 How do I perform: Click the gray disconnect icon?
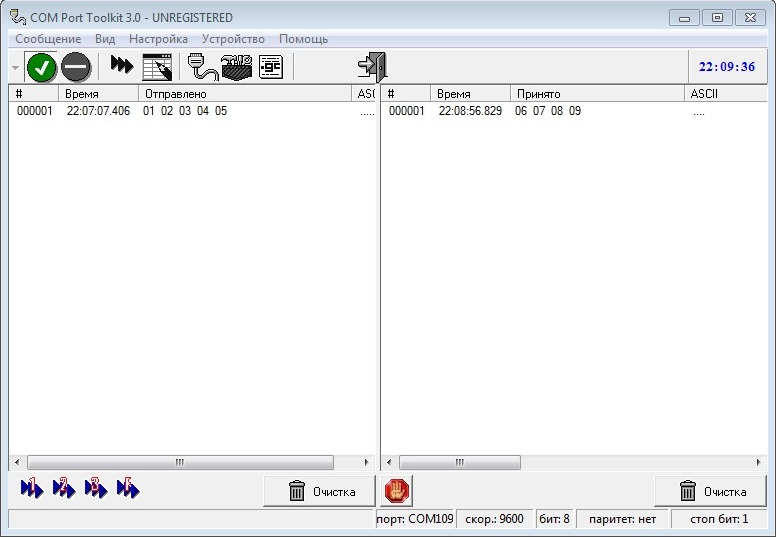point(76,67)
